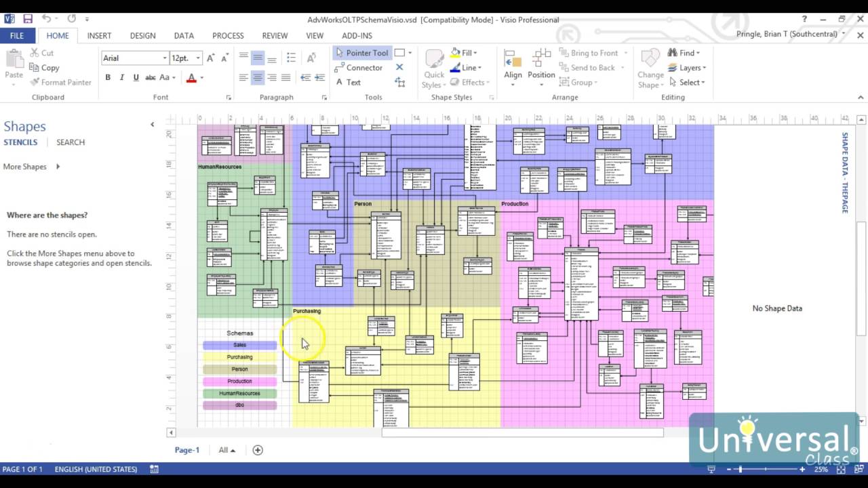Switch to the REVIEW tab
The image size is (868, 488).
click(275, 36)
